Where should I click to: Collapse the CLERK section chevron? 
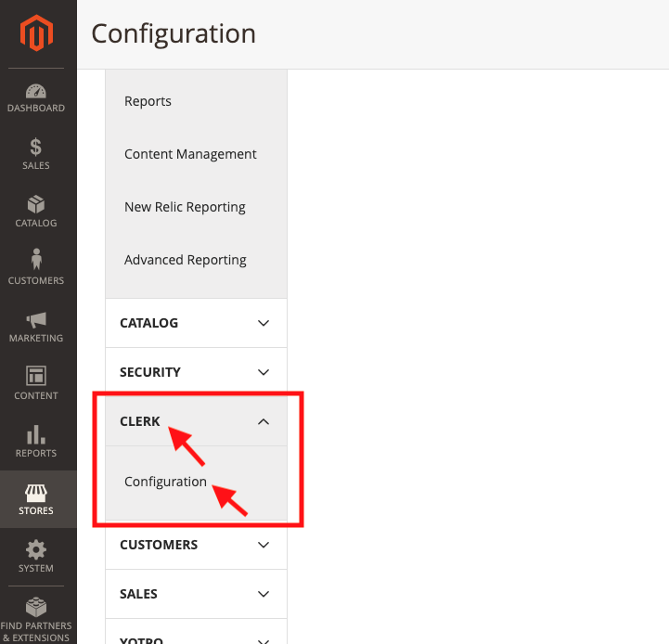(264, 421)
